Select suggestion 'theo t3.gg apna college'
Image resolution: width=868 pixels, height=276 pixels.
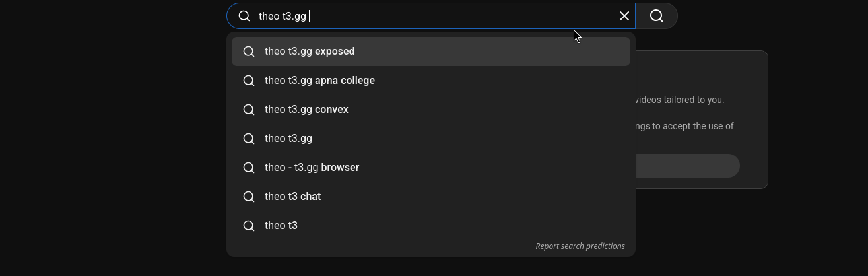click(431, 81)
